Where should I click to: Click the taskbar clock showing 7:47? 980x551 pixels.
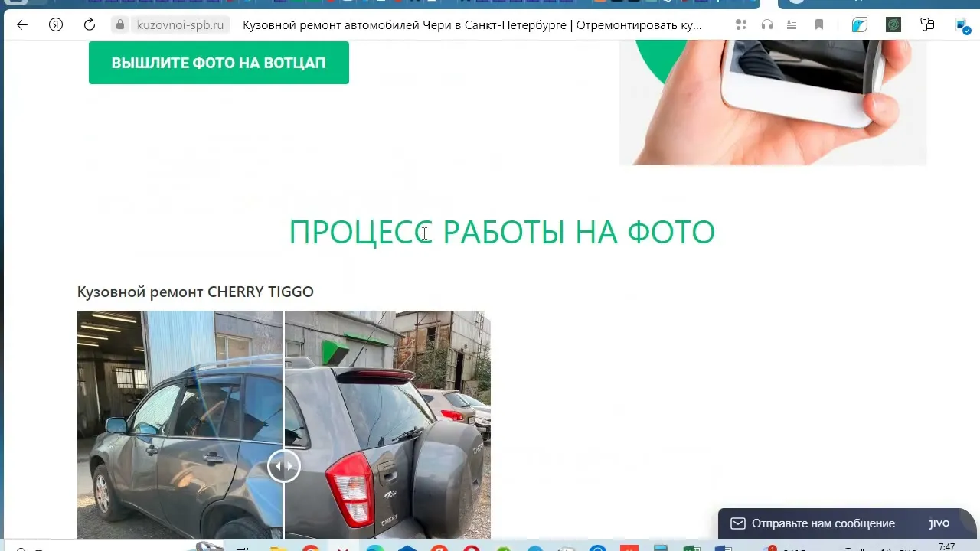(946, 546)
